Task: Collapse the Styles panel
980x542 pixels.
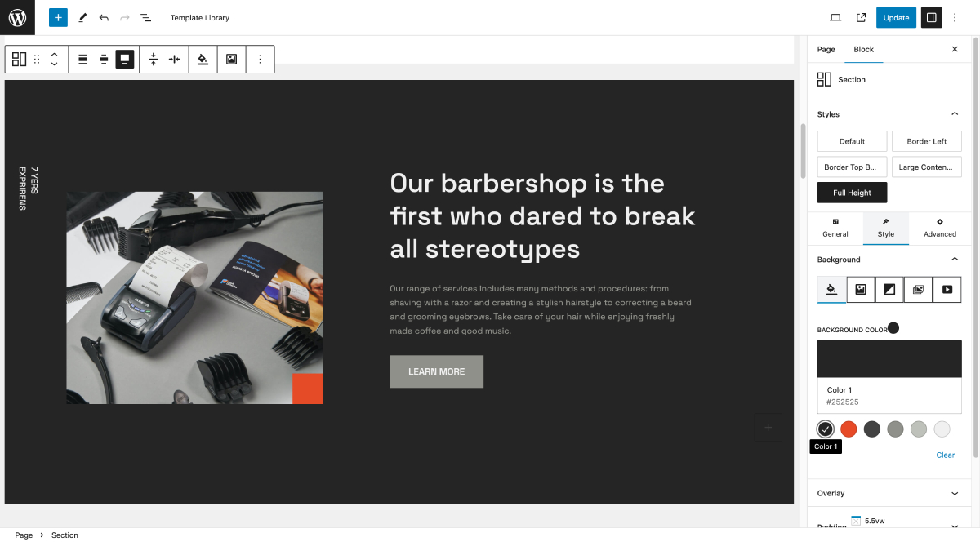Action: tap(889, 114)
